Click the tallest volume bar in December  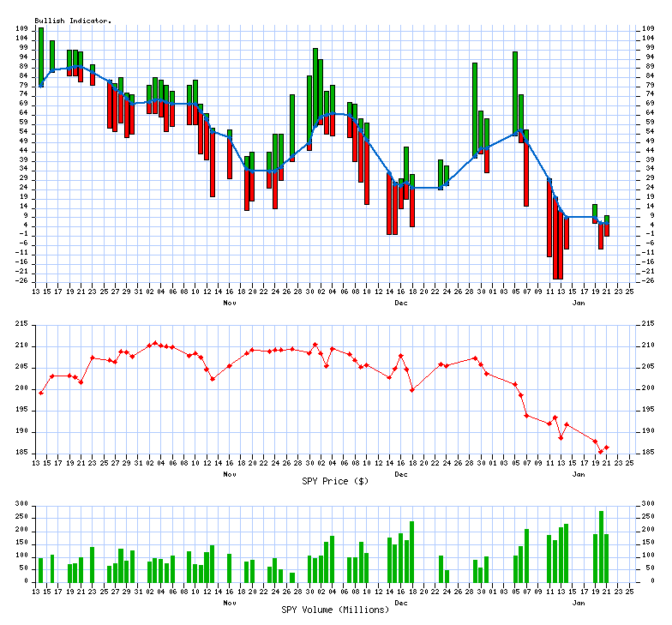point(411,550)
